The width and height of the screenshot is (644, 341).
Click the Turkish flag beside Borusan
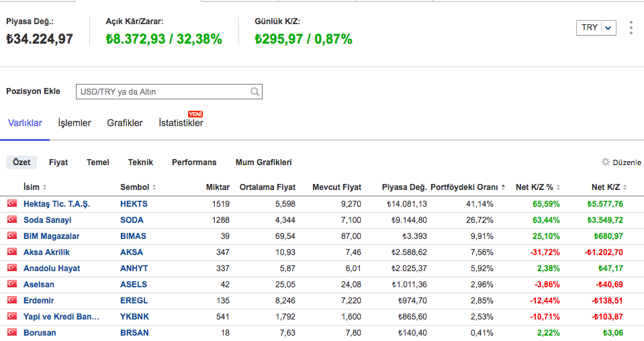click(12, 332)
